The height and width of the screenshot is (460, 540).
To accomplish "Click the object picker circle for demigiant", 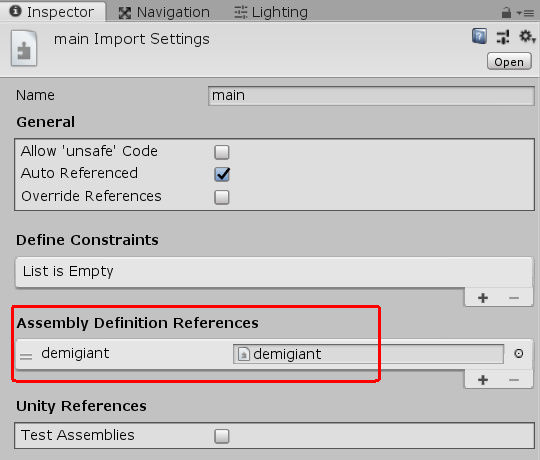I will coord(519,354).
